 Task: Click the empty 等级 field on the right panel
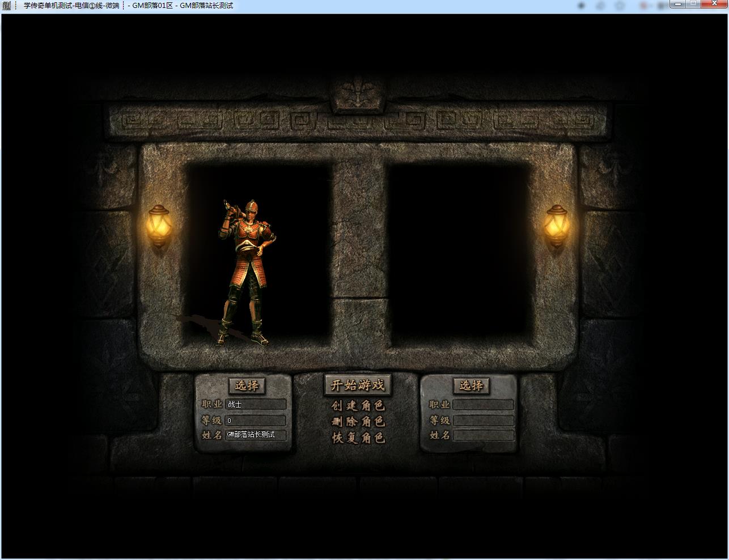click(484, 421)
